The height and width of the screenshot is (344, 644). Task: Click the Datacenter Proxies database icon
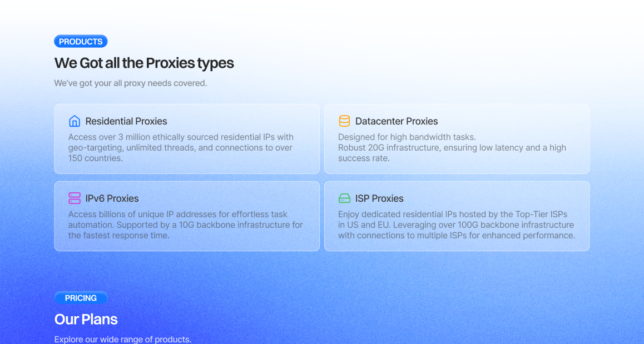coord(344,121)
